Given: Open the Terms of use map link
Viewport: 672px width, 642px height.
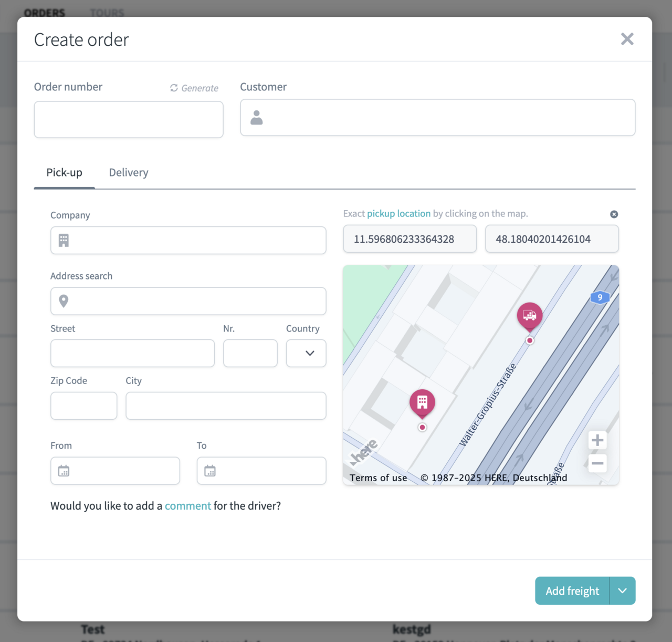Looking at the screenshot, I should [378, 478].
